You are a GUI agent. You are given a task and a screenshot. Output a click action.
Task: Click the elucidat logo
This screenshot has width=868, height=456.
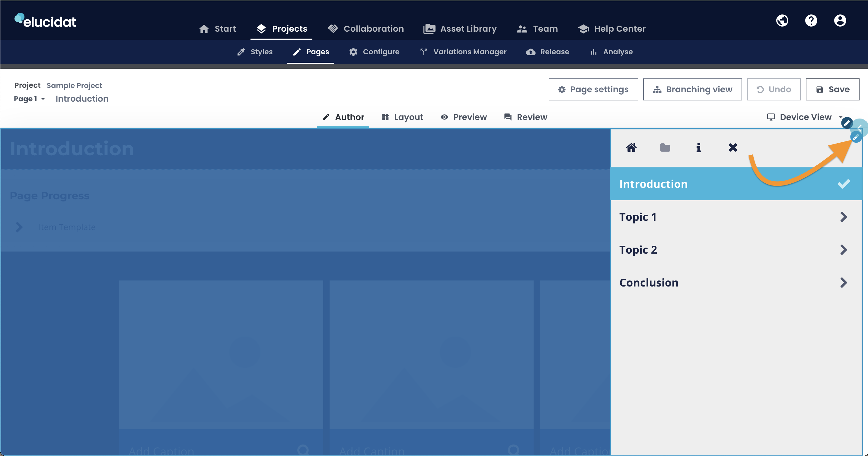point(45,21)
